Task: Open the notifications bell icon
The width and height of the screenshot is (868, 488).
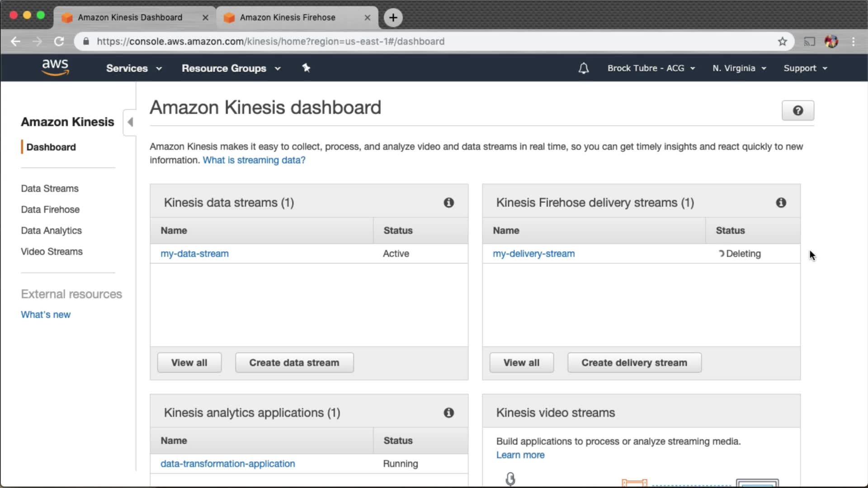Action: click(583, 68)
